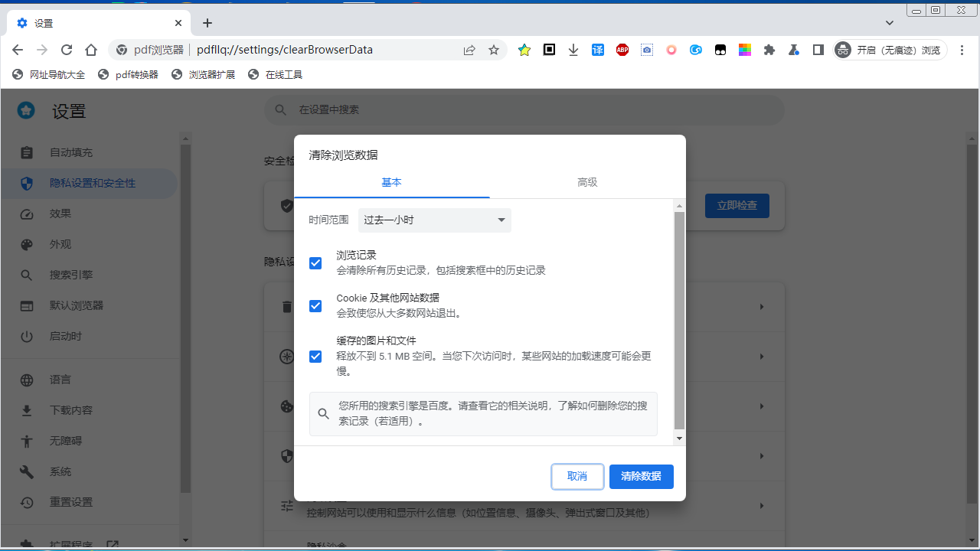Open the 隐私设置和安全性 sidebar icon

click(26, 183)
